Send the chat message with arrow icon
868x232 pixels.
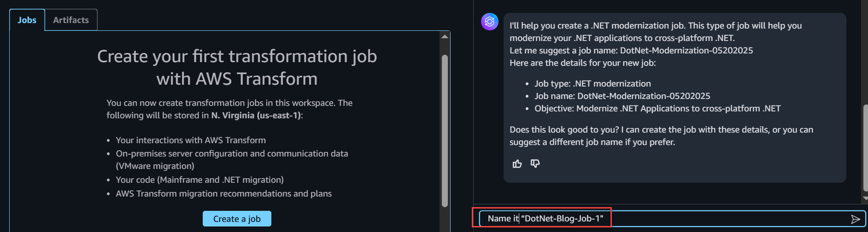(x=855, y=219)
